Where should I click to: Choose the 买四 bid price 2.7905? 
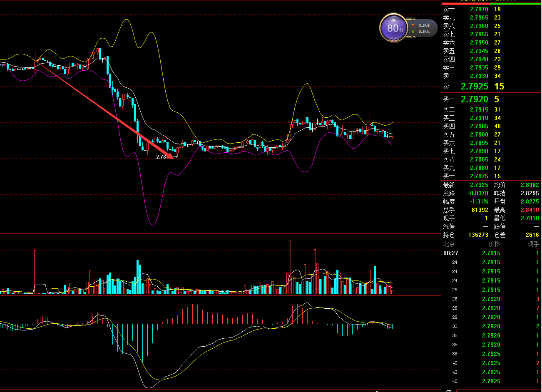click(x=479, y=126)
